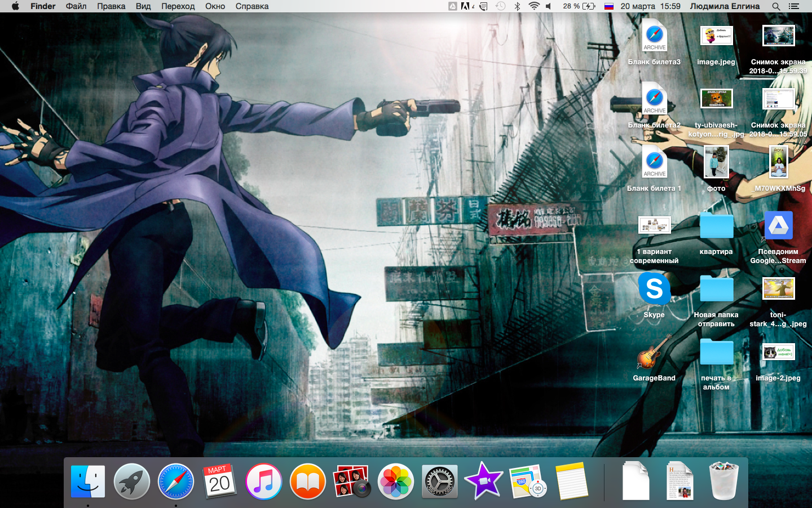
Task: Open the Правка menu
Action: (x=111, y=6)
